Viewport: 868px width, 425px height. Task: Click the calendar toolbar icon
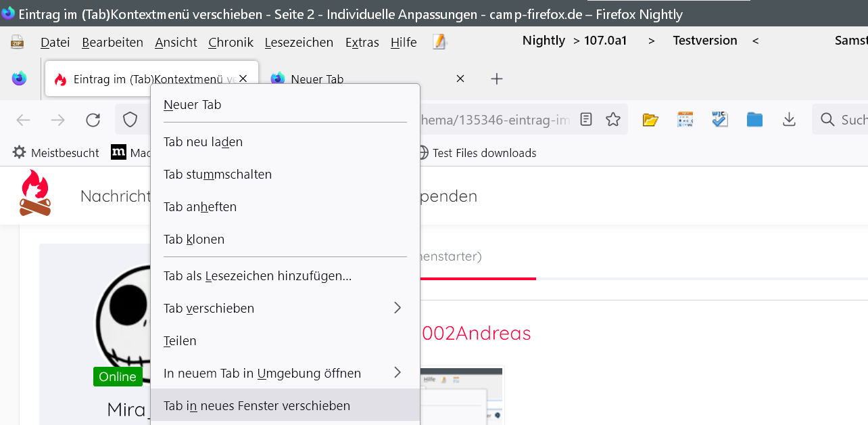685,120
